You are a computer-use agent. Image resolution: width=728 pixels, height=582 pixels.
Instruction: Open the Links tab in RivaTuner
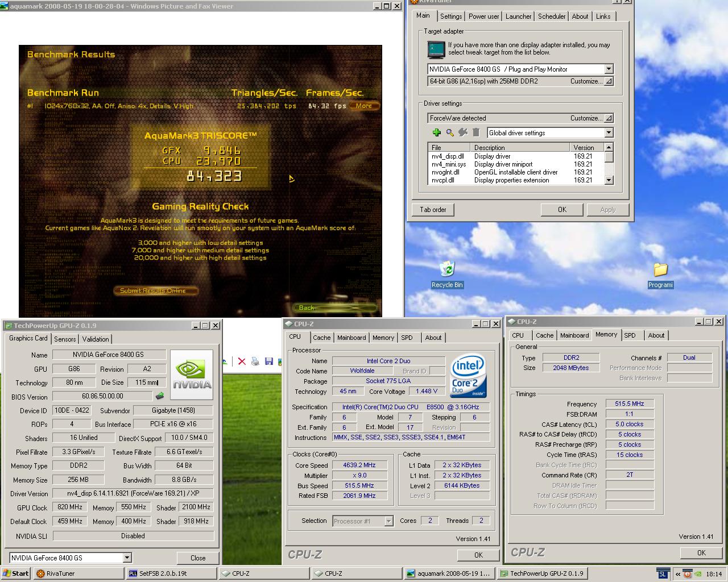603,16
